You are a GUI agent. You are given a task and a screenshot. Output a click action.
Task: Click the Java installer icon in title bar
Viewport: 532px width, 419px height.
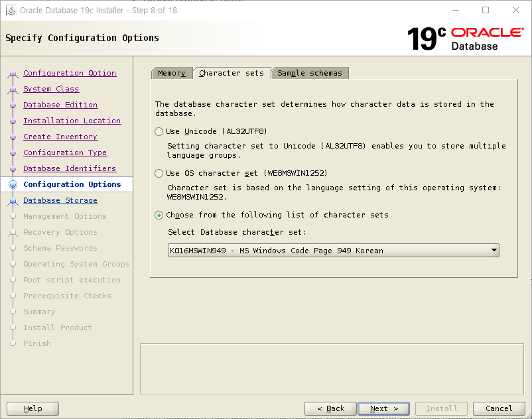click(x=11, y=10)
